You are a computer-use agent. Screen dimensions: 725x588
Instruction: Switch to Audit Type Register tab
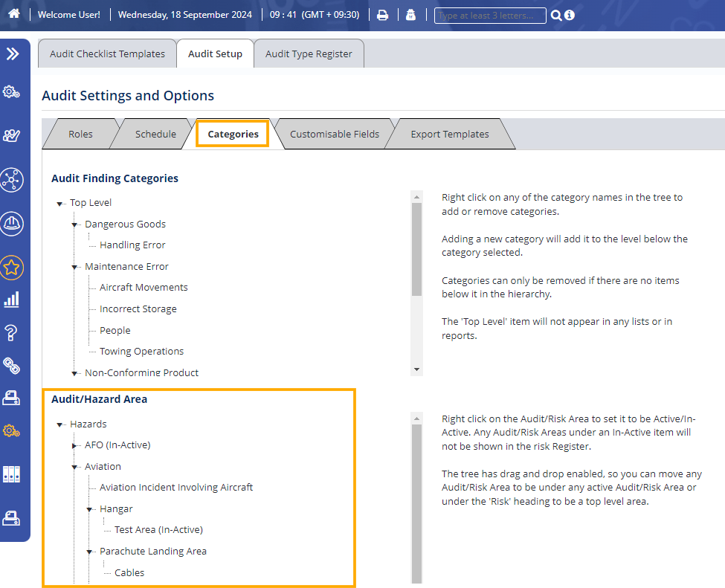click(309, 54)
